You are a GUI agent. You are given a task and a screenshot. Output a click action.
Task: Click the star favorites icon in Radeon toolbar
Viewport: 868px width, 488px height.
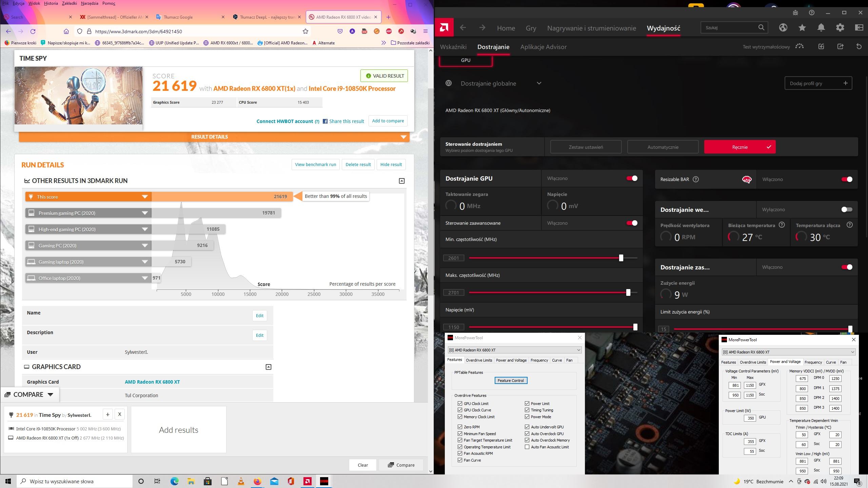click(x=802, y=28)
